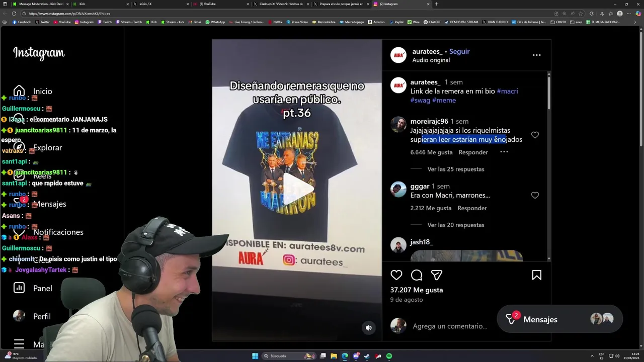Viewport: 644px width, 362px height.
Task: Show hidden system tray icons chevron
Action: tap(592, 356)
